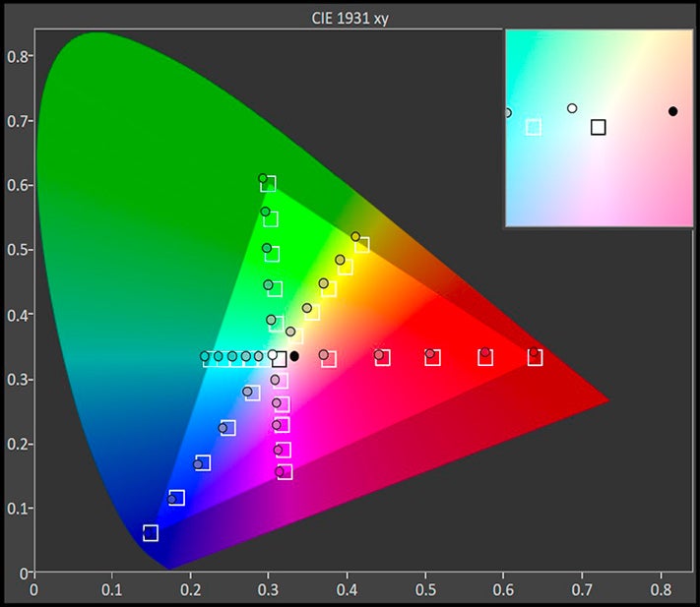Image resolution: width=700 pixels, height=607 pixels.
Task: Click the white circle in the middle of the inset panel
Action: click(x=572, y=108)
